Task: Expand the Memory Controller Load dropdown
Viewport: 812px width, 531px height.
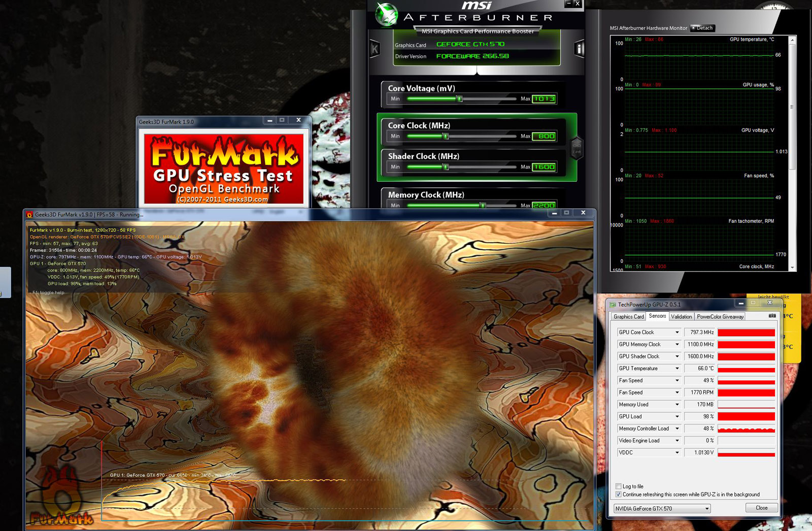Action: [x=676, y=428]
